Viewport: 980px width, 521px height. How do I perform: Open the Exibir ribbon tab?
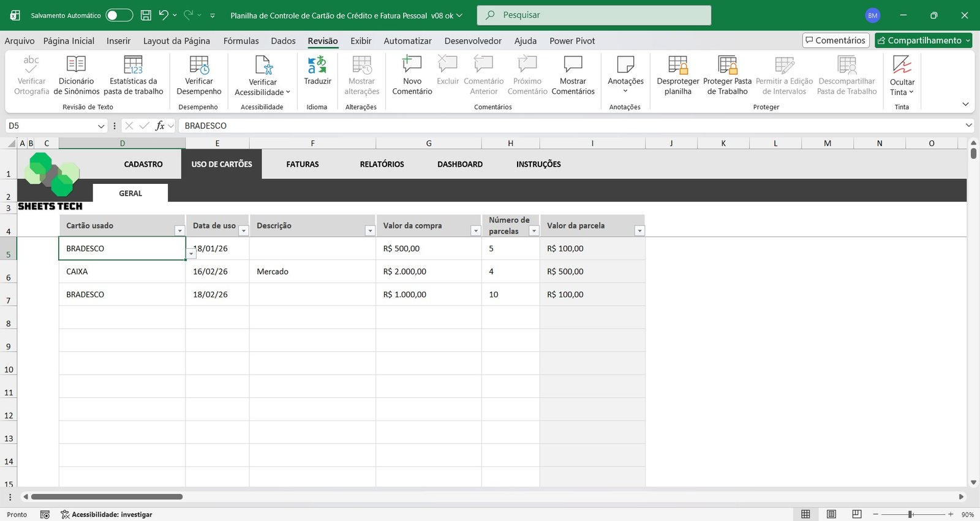[361, 41]
